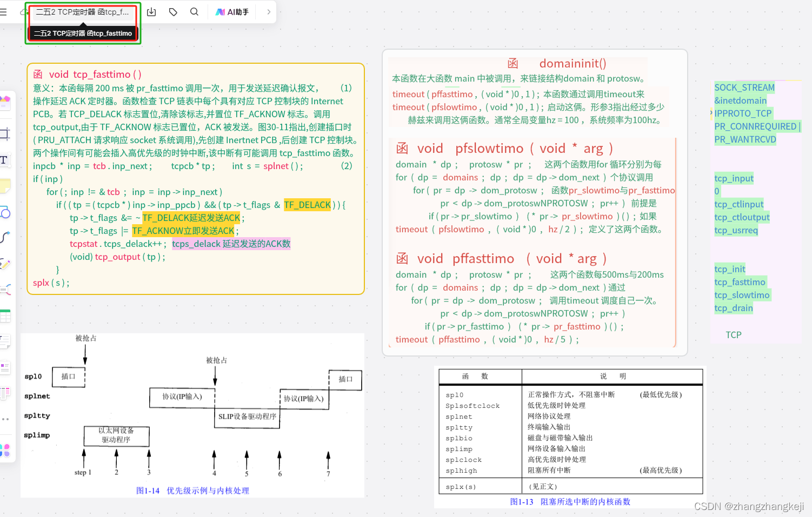812x517 pixels.
Task: Click 'PR_CONNREQUIRED |' highlighted text
Action: 757,126
